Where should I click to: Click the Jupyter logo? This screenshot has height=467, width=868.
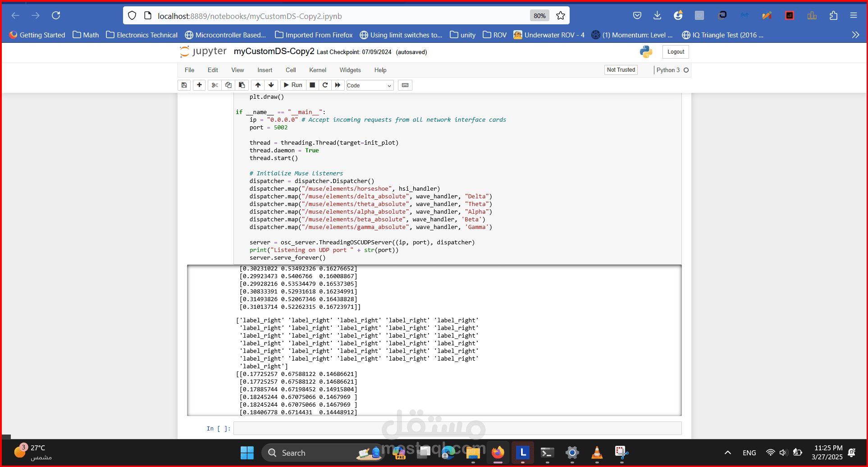pos(203,51)
